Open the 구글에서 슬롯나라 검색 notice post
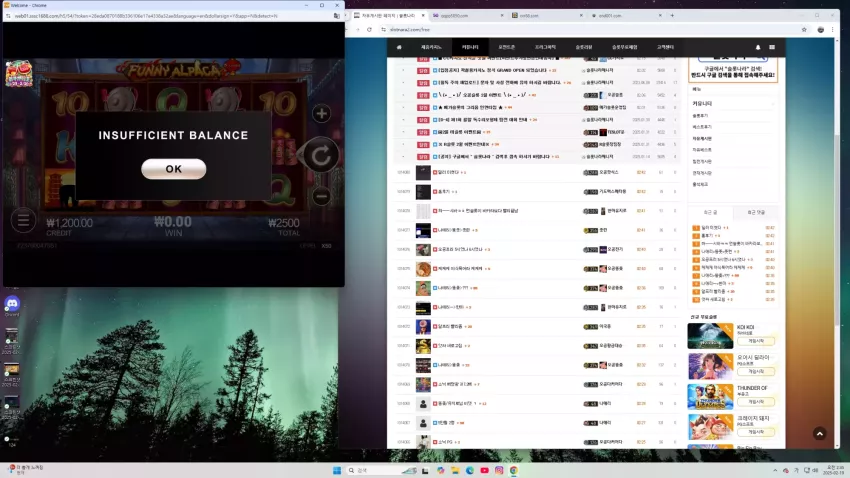The height and width of the screenshot is (478, 850). [495, 157]
